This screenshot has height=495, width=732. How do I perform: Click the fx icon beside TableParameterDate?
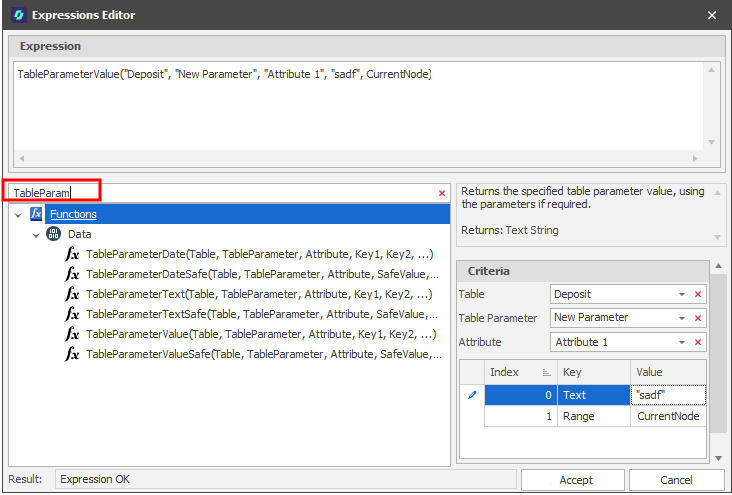coord(72,254)
